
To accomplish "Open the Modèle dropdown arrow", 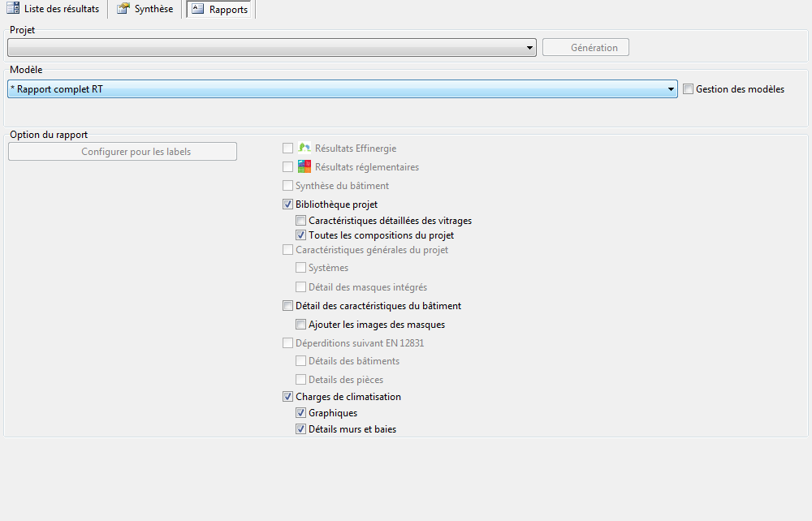I will [671, 89].
